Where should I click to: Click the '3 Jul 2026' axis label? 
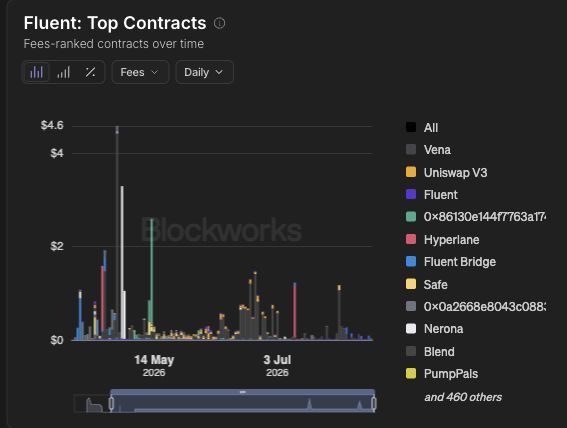277,365
